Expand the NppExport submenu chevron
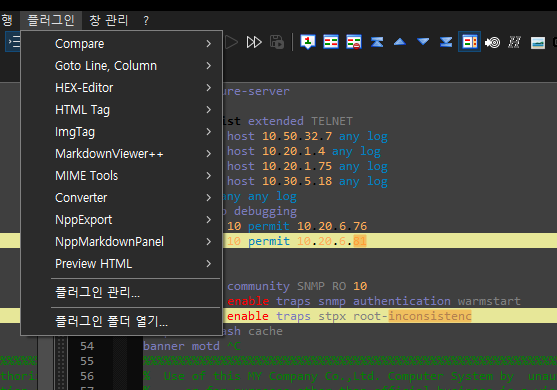The image size is (557, 390). coord(209,220)
